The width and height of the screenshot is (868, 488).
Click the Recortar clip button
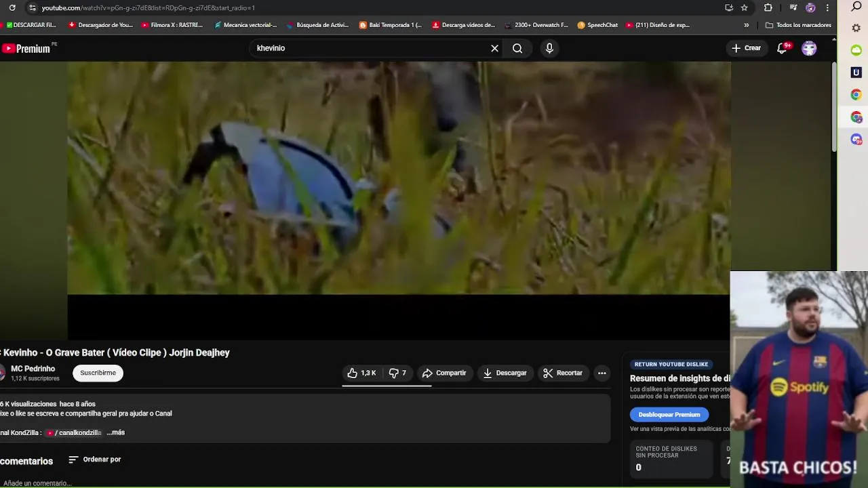pyautogui.click(x=562, y=373)
